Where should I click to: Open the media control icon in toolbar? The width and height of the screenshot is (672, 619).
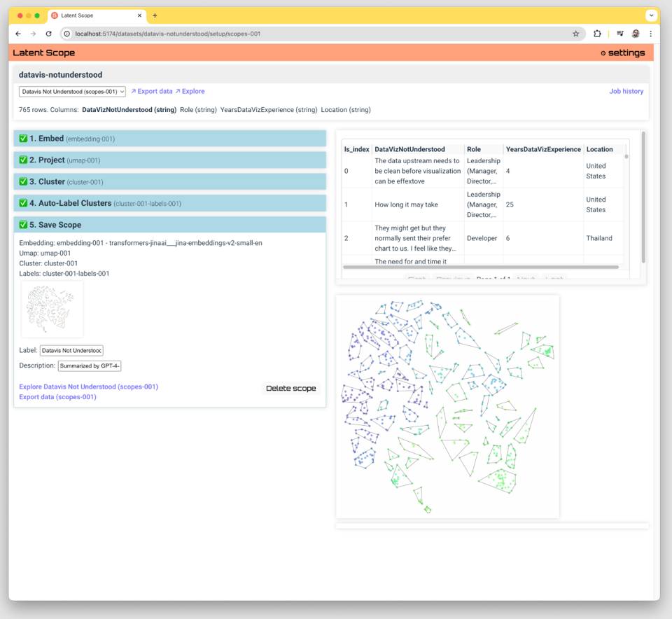[x=619, y=34]
